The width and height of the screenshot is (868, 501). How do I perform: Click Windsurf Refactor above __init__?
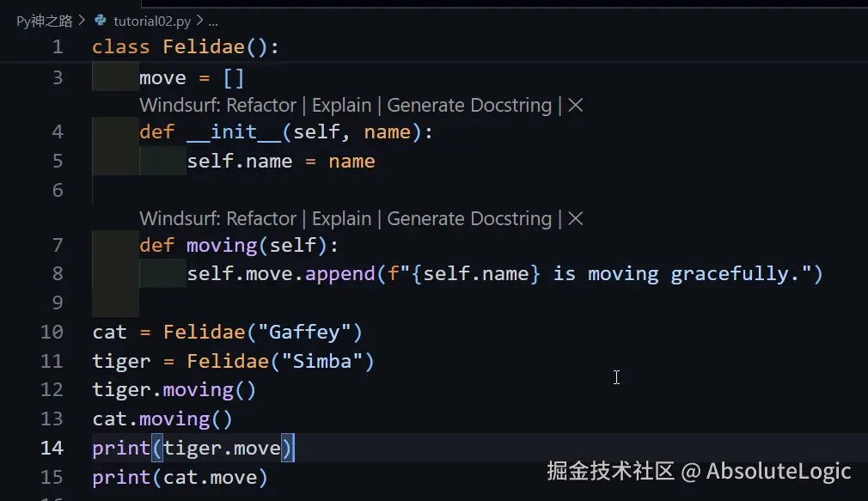coord(218,105)
